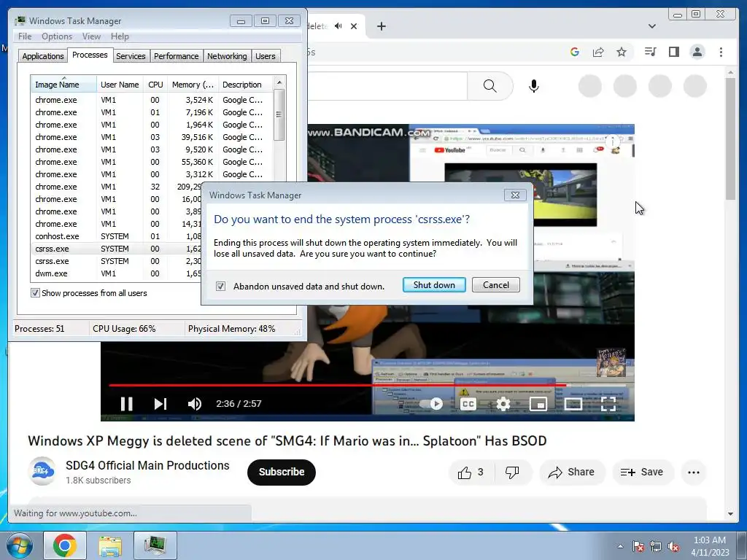Click Task Manager taskbar button
Viewport: 747px width, 560px height.
click(155, 545)
